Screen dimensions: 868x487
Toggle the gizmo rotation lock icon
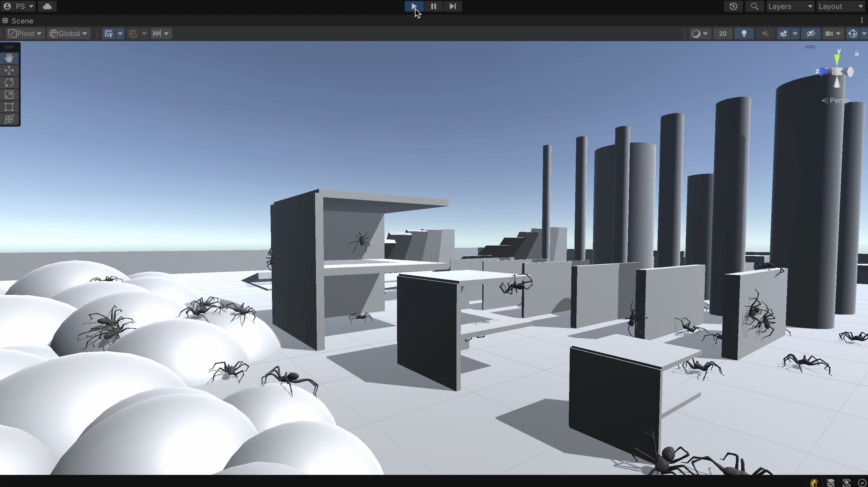856,53
